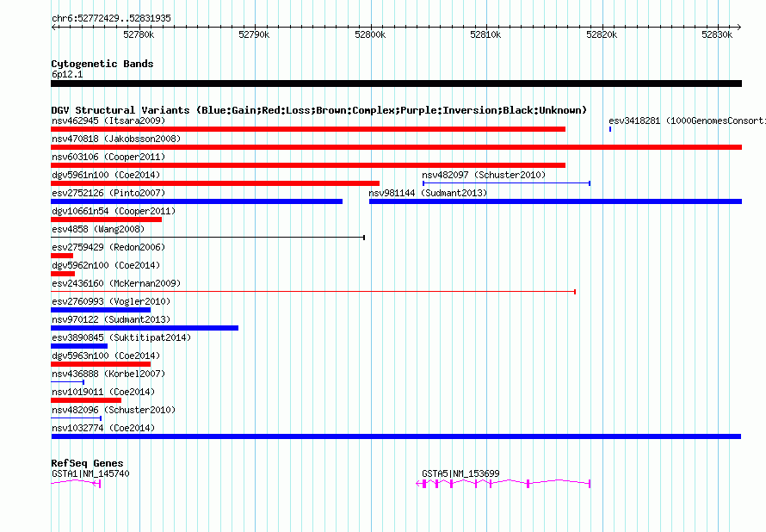Screen dimensions: 766x532
Task: Click the 52800k ruler position label
Action: click(370, 34)
